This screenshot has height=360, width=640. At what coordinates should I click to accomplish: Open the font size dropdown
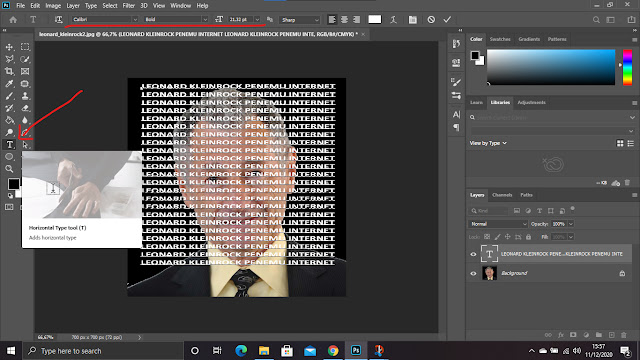pyautogui.click(x=257, y=20)
